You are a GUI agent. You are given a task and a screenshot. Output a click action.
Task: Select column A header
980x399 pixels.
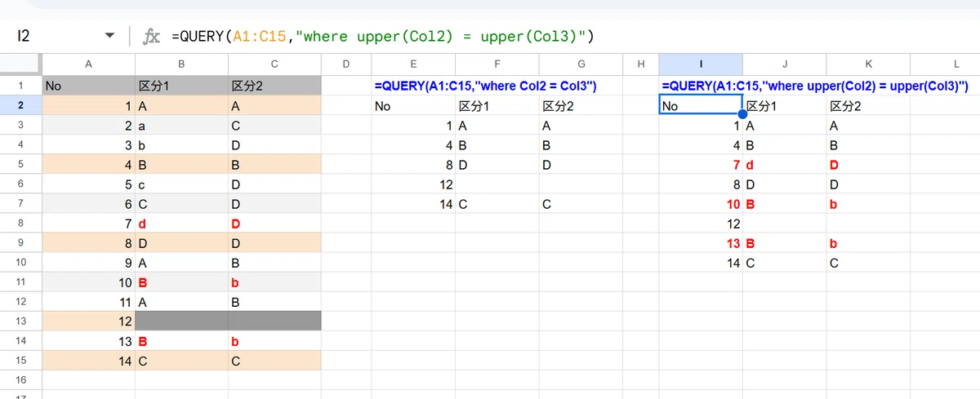point(88,64)
